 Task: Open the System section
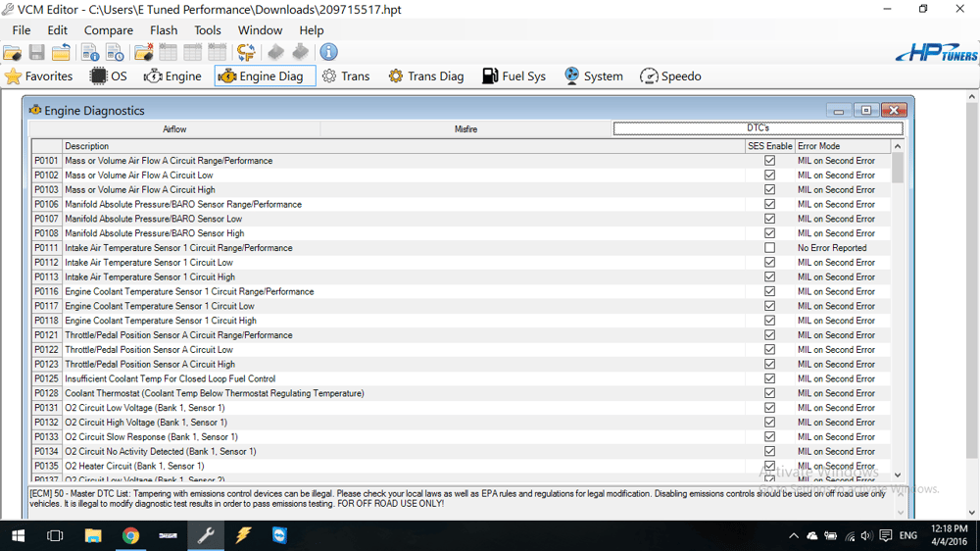(x=593, y=76)
